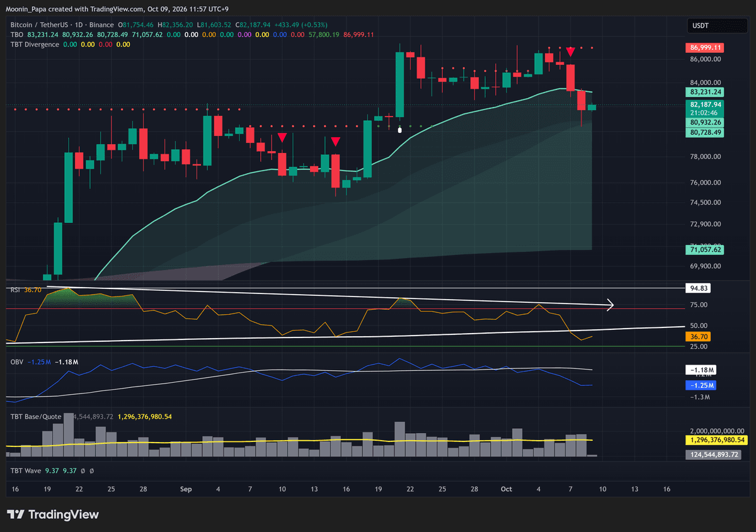Click the TradingView logo at the bottom
The height and width of the screenshot is (532, 756).
click(53, 514)
